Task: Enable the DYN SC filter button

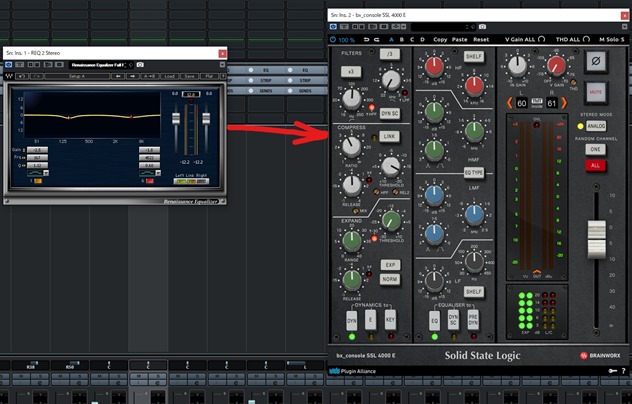Action: (390, 115)
